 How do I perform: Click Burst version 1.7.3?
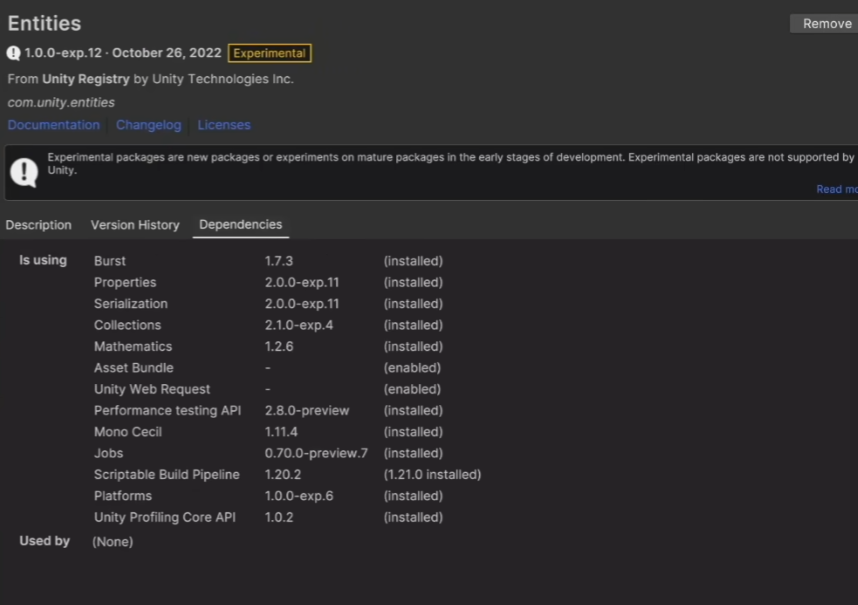click(x=279, y=261)
